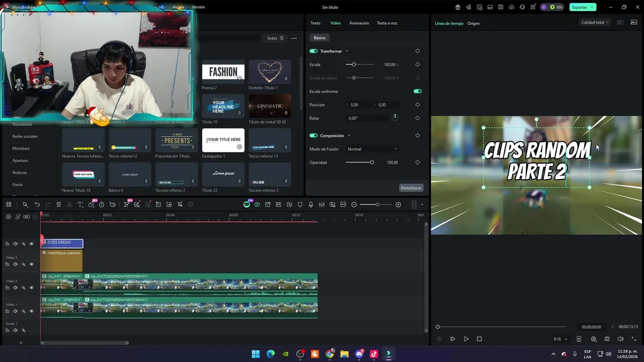Open the speed timer tool
The width and height of the screenshot is (644, 362).
coord(102,205)
